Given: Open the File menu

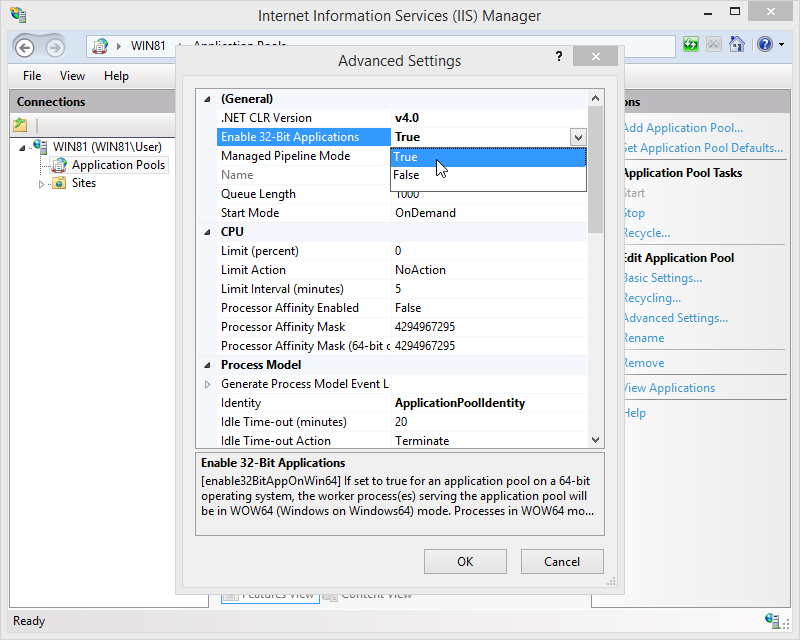Looking at the screenshot, I should coord(32,76).
